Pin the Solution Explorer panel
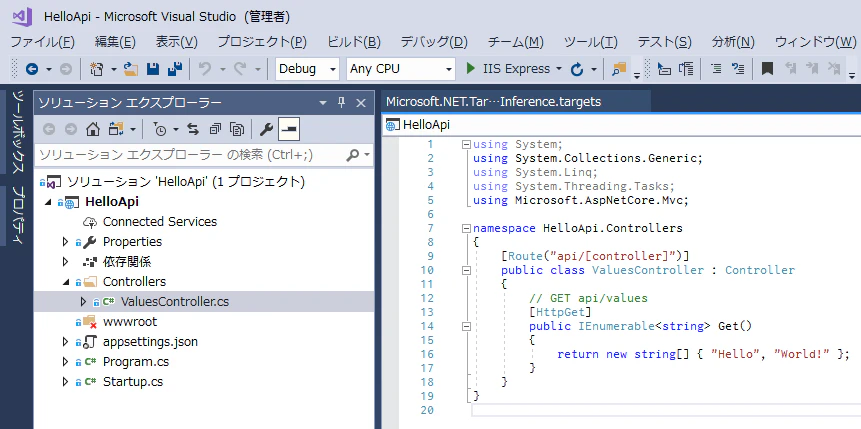Image resolution: width=861 pixels, height=429 pixels. tap(341, 102)
